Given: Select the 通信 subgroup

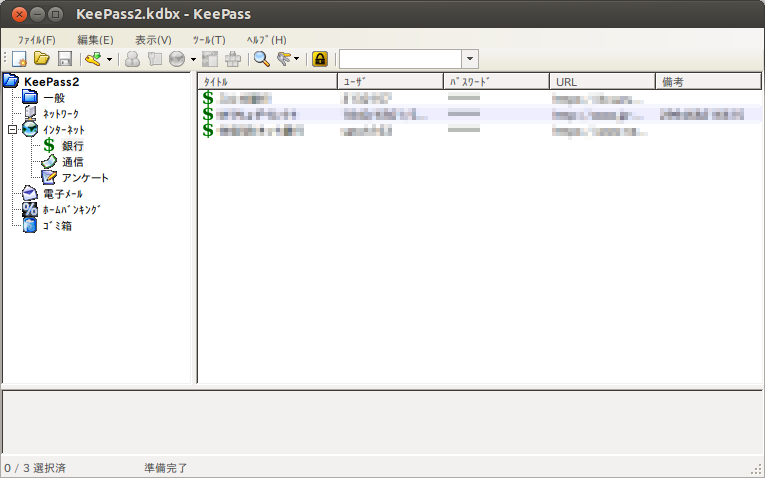Looking at the screenshot, I should click(x=73, y=161).
